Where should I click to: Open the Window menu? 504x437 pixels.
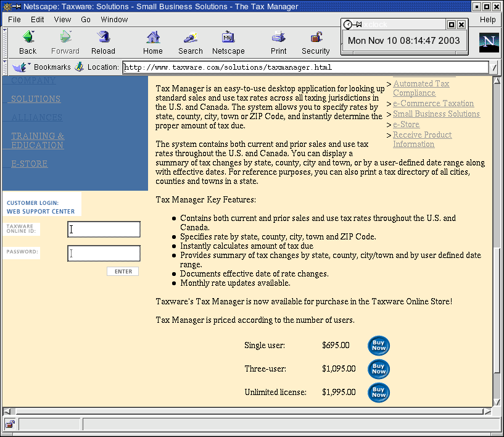tap(114, 20)
